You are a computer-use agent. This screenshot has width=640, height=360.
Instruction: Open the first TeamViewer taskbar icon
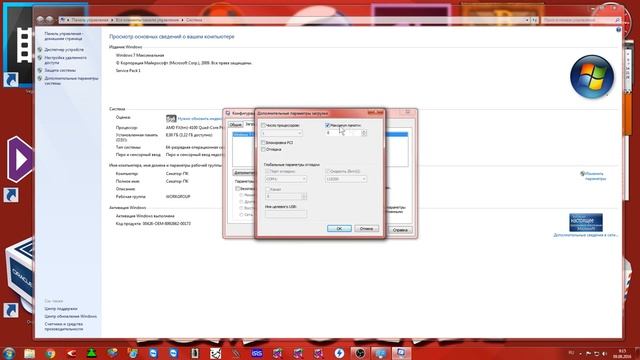click(153, 353)
